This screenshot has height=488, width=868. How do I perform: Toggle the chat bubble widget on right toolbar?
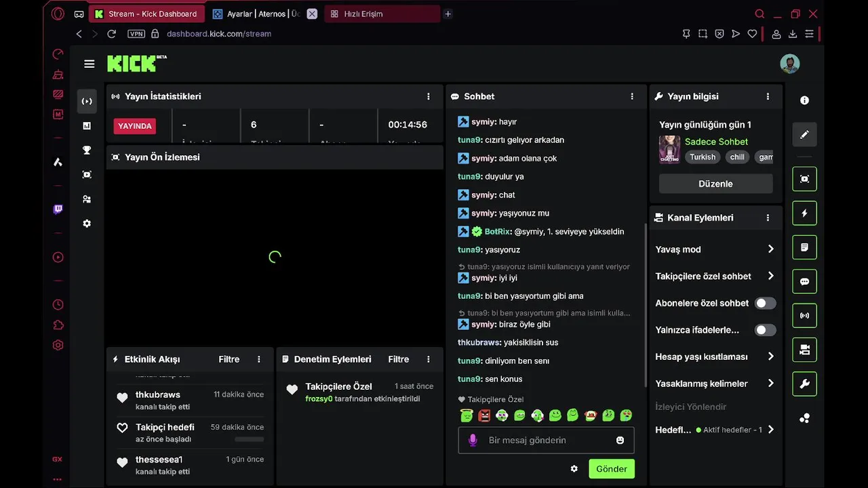coord(804,281)
